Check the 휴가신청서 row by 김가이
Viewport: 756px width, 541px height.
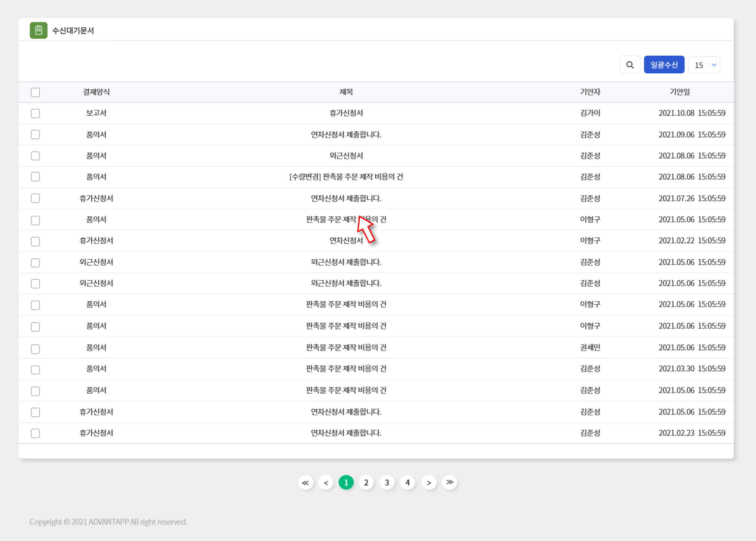point(36,113)
